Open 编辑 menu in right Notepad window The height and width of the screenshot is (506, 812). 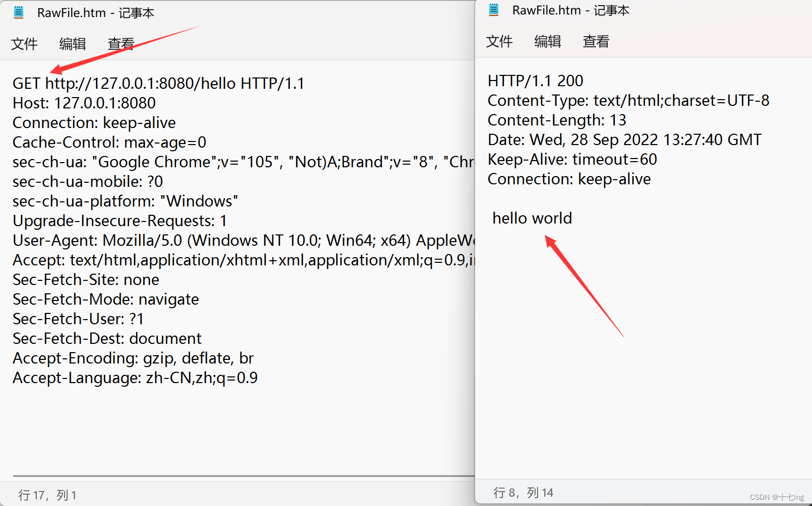[x=547, y=41]
